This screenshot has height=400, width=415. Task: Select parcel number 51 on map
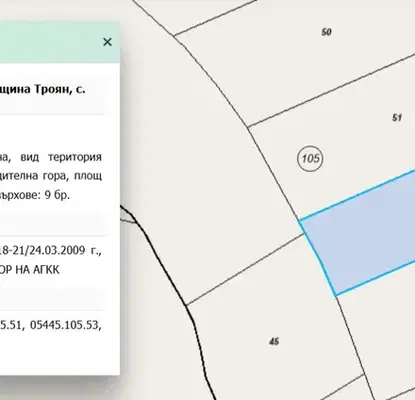click(397, 118)
